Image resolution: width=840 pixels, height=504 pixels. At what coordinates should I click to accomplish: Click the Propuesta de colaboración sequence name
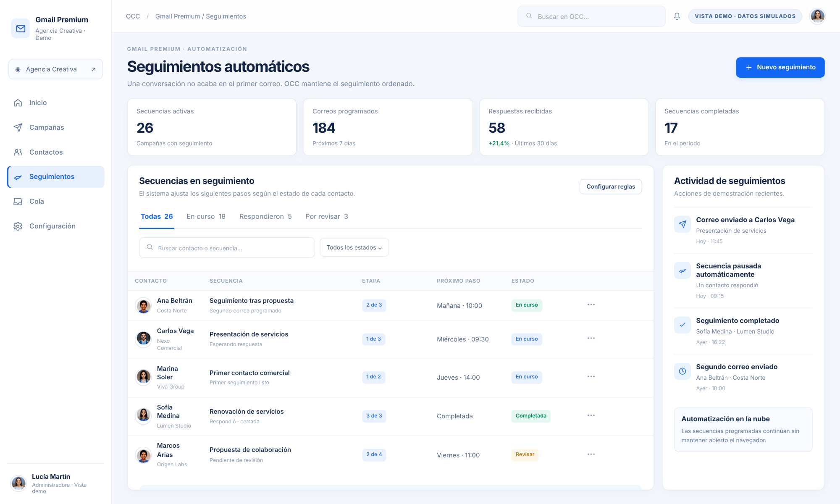pos(250,450)
